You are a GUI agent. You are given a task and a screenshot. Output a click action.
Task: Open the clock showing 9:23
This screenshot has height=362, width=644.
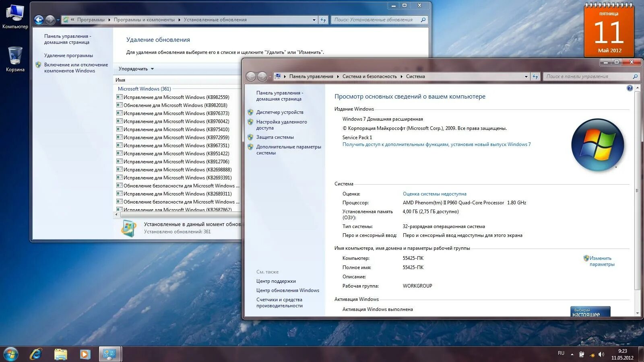(x=622, y=354)
